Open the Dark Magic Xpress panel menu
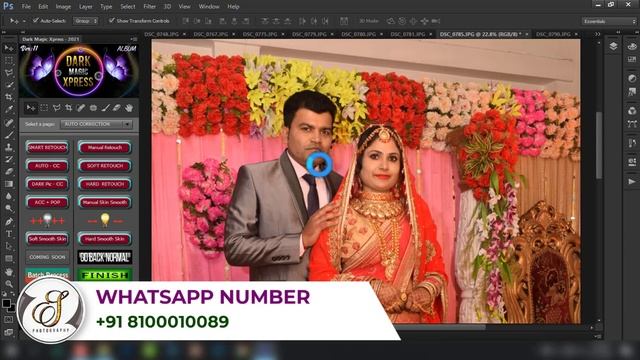The image size is (640, 360). pos(133,39)
